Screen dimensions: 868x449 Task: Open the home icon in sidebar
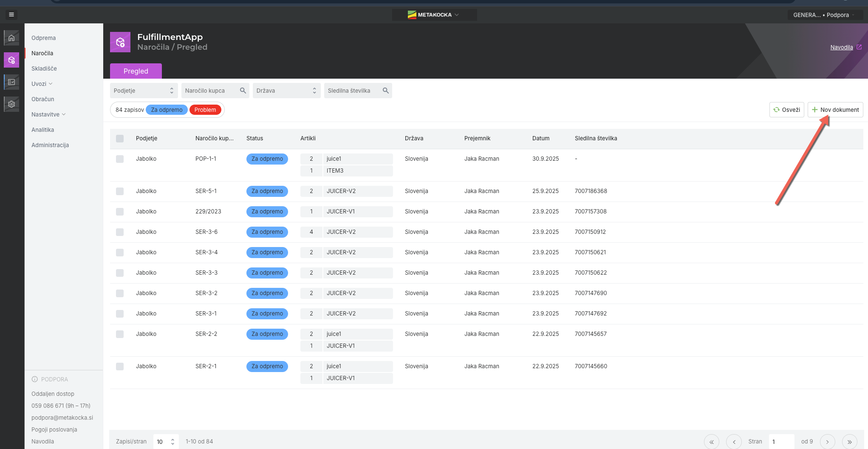11,38
